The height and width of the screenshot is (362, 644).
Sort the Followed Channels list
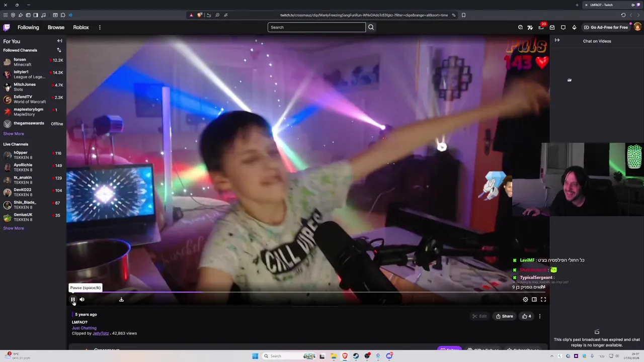(x=59, y=50)
